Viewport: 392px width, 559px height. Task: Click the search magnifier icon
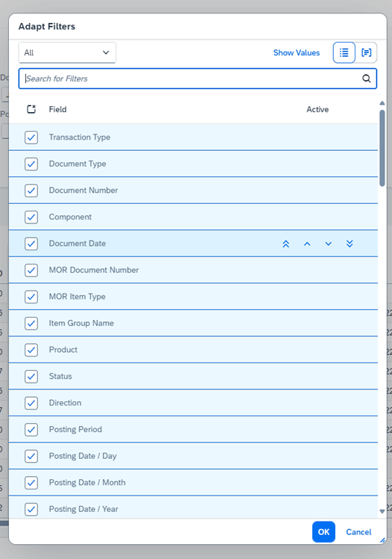point(367,78)
